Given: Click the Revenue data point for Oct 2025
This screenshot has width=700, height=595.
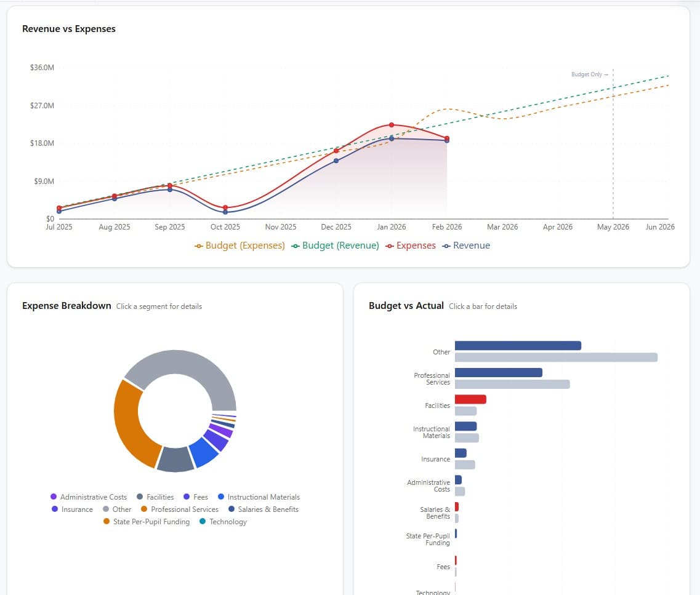Looking at the screenshot, I should click(x=225, y=212).
